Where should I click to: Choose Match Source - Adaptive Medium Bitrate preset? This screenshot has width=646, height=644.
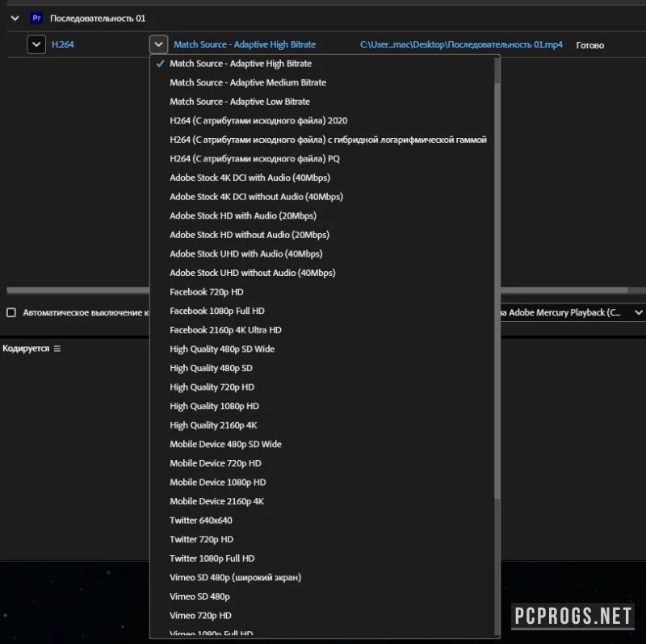322,82
